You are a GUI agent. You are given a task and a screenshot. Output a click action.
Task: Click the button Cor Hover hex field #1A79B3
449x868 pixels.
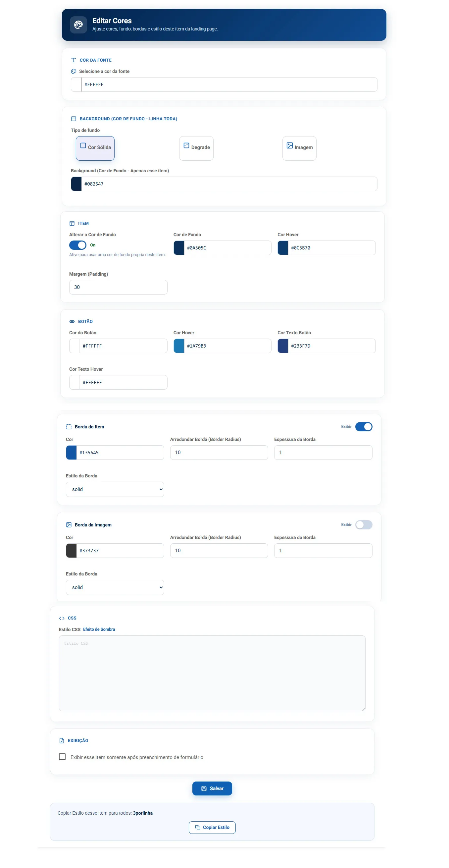pos(228,346)
